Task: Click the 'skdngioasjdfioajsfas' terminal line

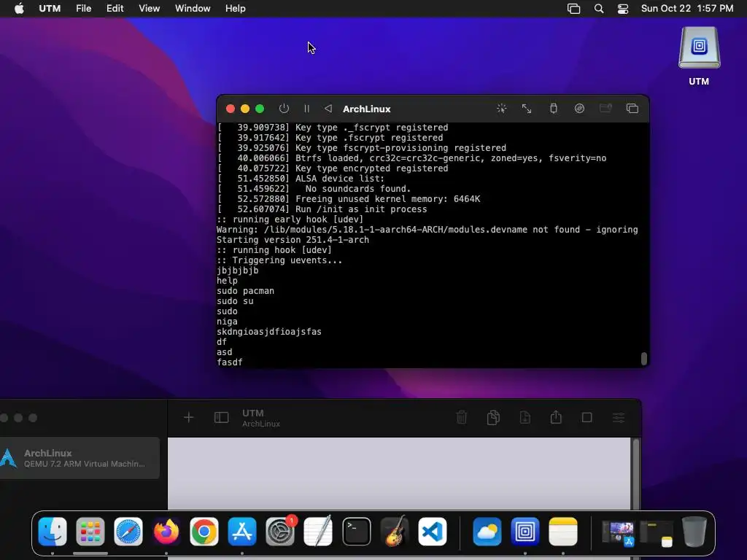Action: tap(269, 332)
